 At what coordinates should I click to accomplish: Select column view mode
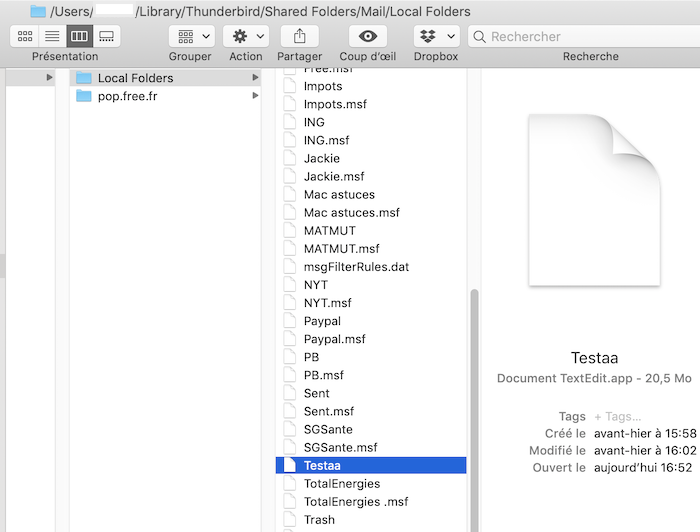click(79, 36)
